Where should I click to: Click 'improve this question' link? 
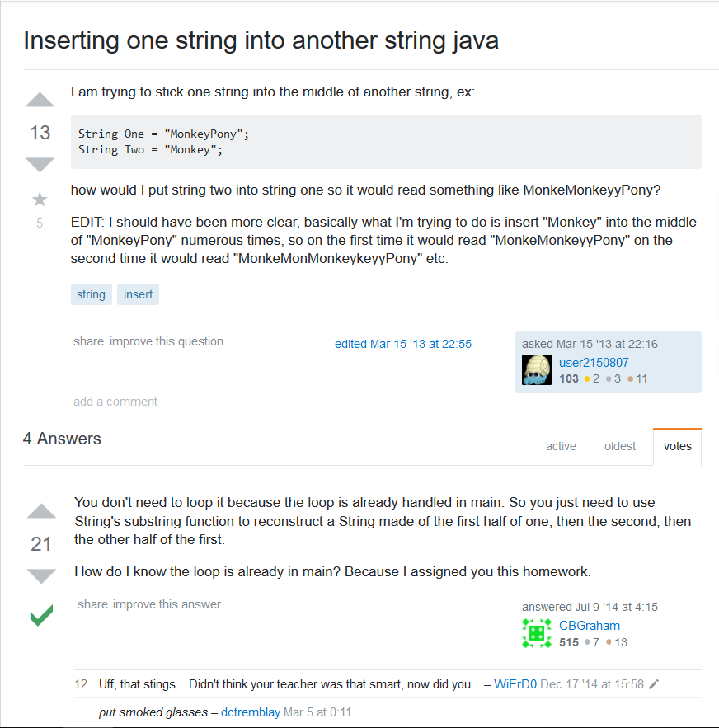pos(167,341)
